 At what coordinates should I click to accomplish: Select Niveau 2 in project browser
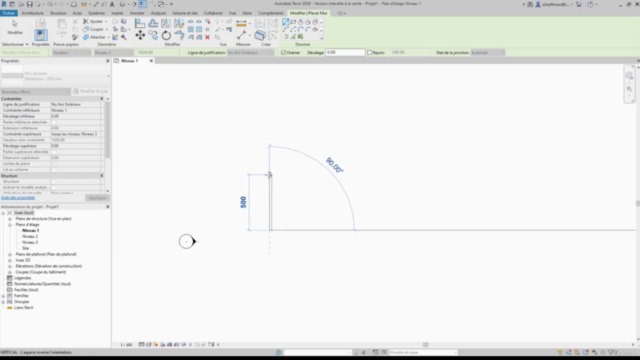click(30, 237)
